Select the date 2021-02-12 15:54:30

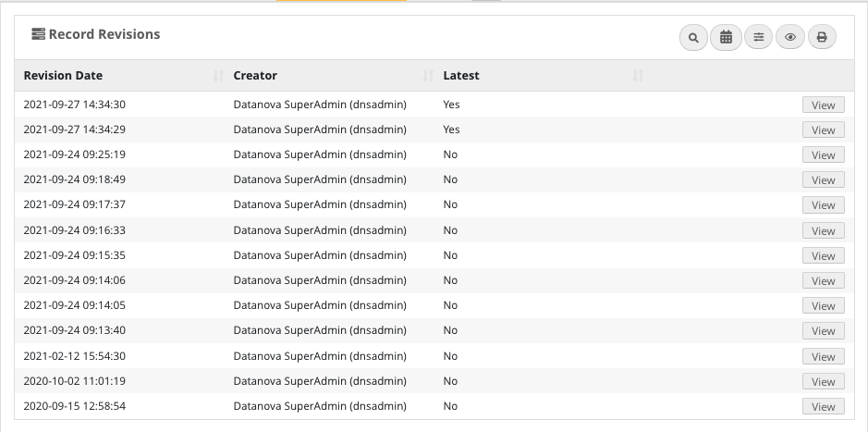(74, 356)
